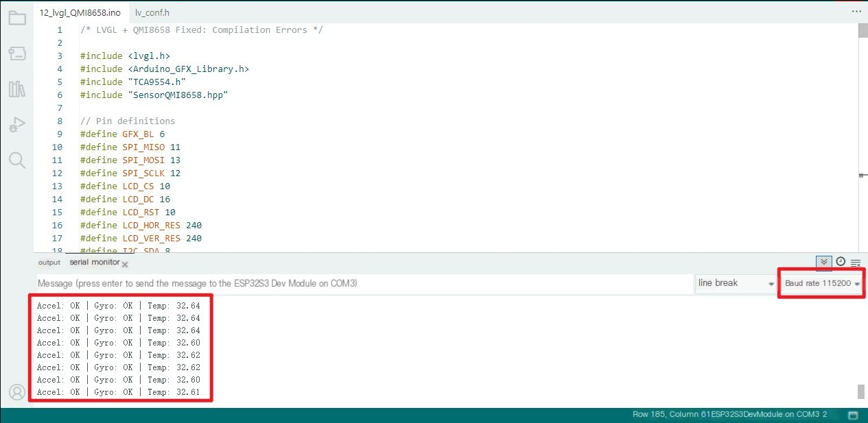Switch to the lv_conf.h tab

[x=152, y=12]
